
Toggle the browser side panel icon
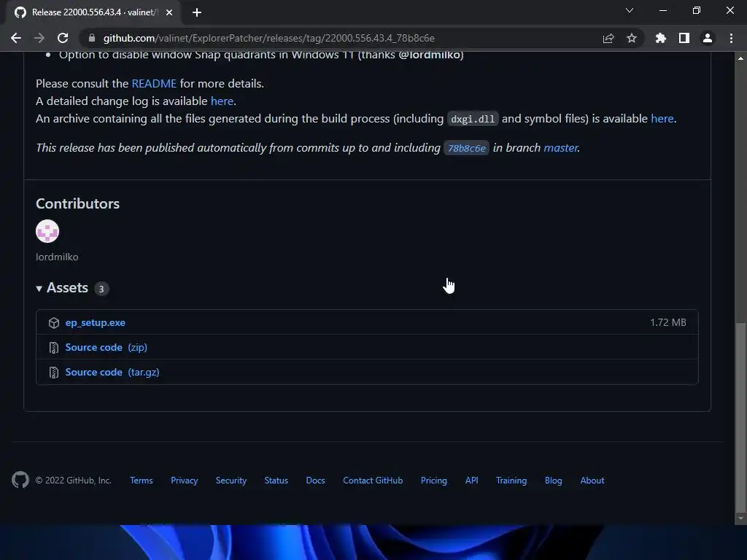coord(684,38)
